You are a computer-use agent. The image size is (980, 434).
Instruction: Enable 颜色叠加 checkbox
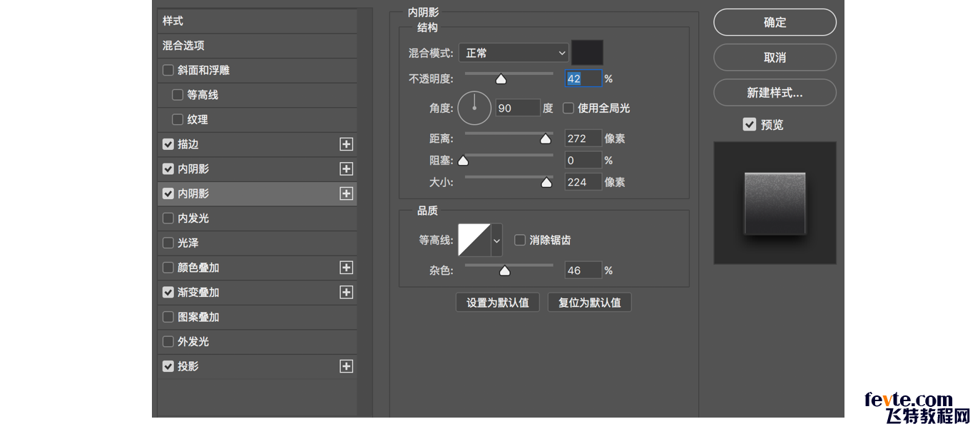(x=168, y=268)
